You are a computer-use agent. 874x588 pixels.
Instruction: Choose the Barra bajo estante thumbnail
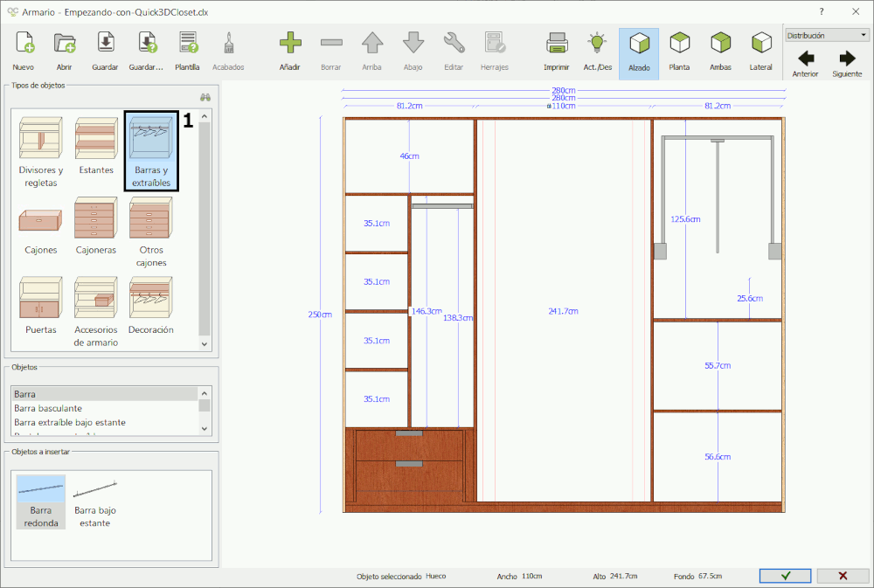point(95,502)
